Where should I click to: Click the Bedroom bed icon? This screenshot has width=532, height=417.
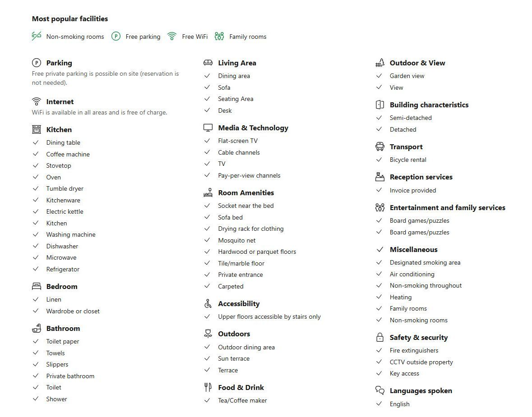36,286
